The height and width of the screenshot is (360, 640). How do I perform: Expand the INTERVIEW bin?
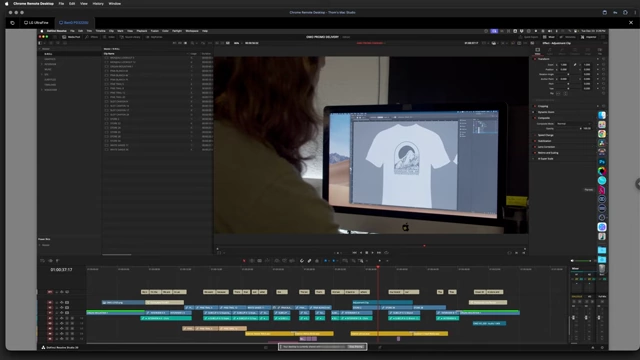pyautogui.click(x=42, y=64)
